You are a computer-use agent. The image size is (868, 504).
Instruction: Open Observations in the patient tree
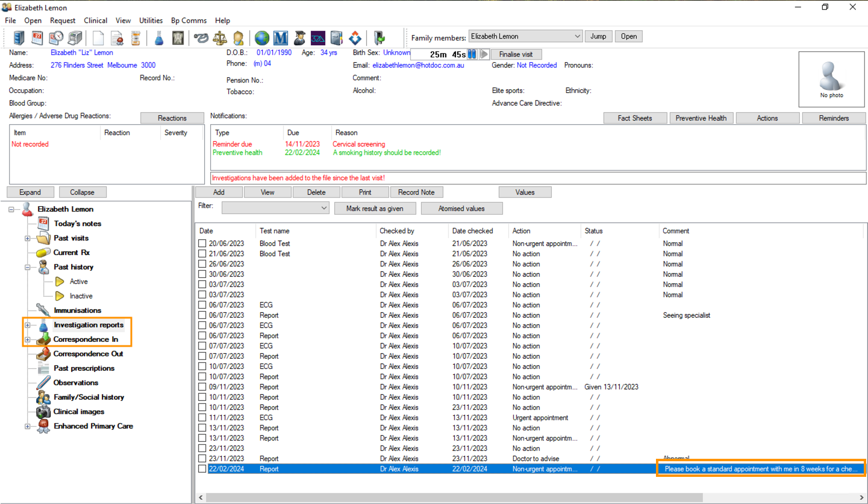(x=75, y=383)
